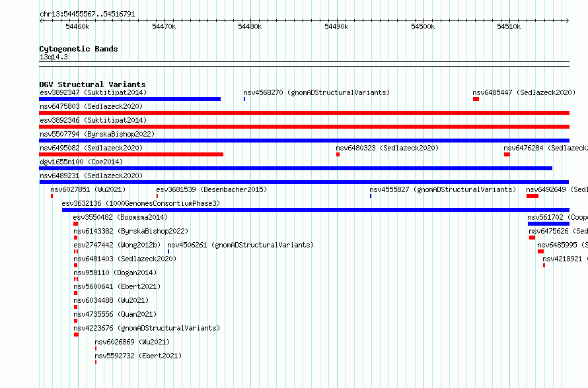Click nsv5507794 (ByrskaBishop2022) label
Screen dimensions: 588x388
(97, 134)
